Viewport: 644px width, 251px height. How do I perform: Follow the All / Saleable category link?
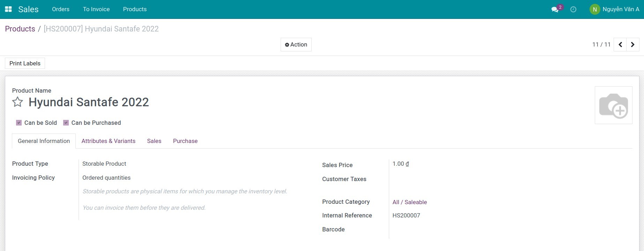409,202
